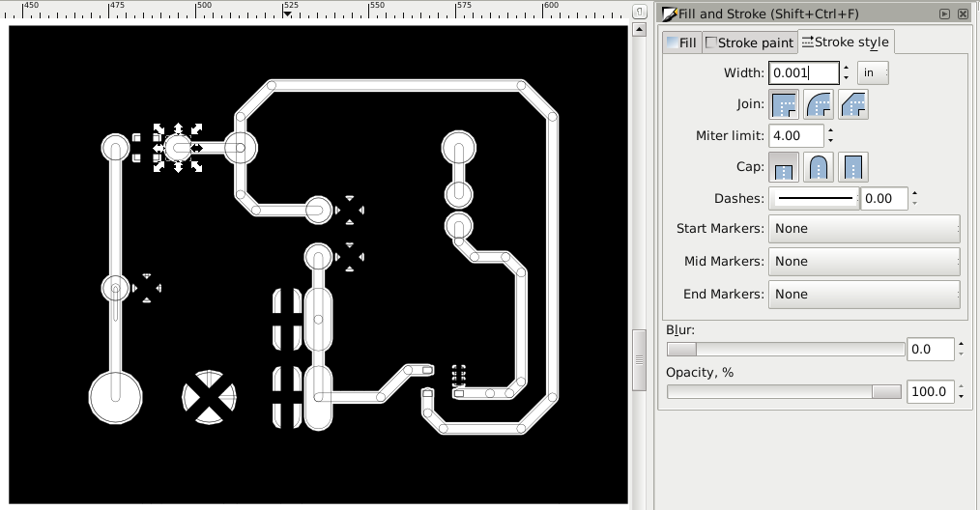This screenshot has height=510, width=980.
Task: Click the X-shaped circle pad on canvas
Action: click(x=210, y=398)
